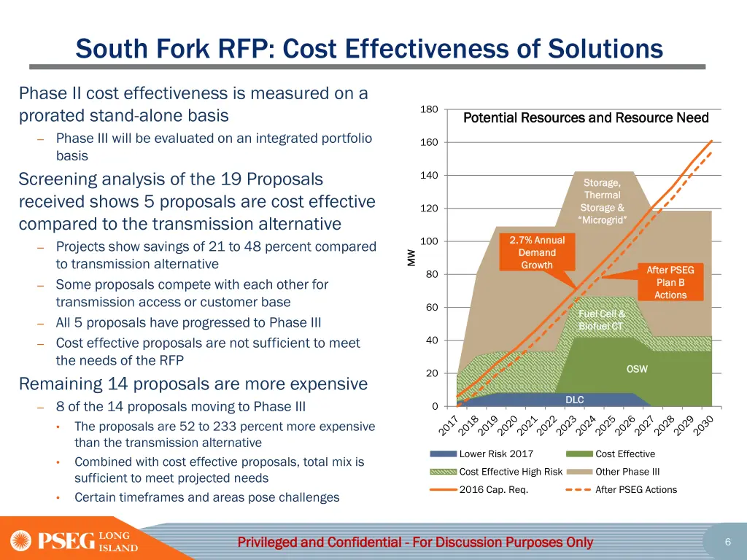
Task: Click the 'Lower Risk 2017' legend swatch
Action: 443,454
